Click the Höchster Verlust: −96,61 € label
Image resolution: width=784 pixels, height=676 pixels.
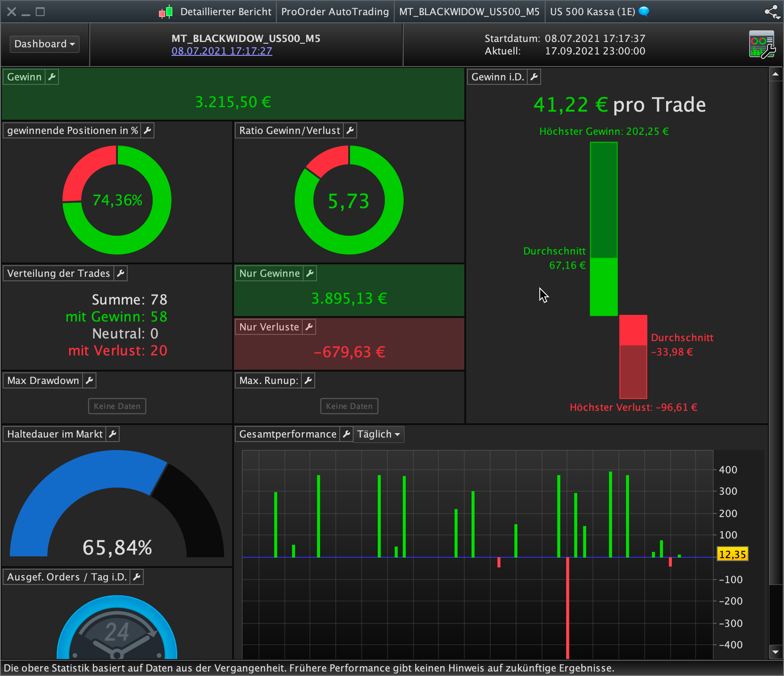coord(634,407)
